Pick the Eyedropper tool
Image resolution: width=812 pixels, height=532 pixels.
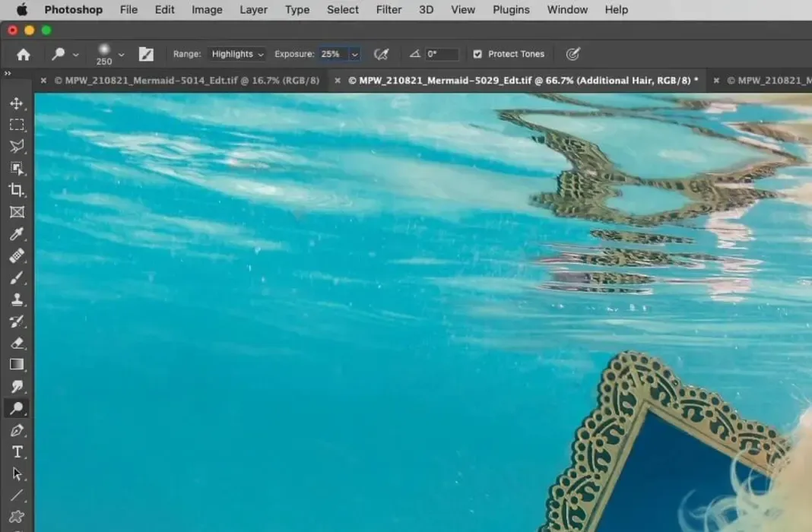tap(17, 234)
